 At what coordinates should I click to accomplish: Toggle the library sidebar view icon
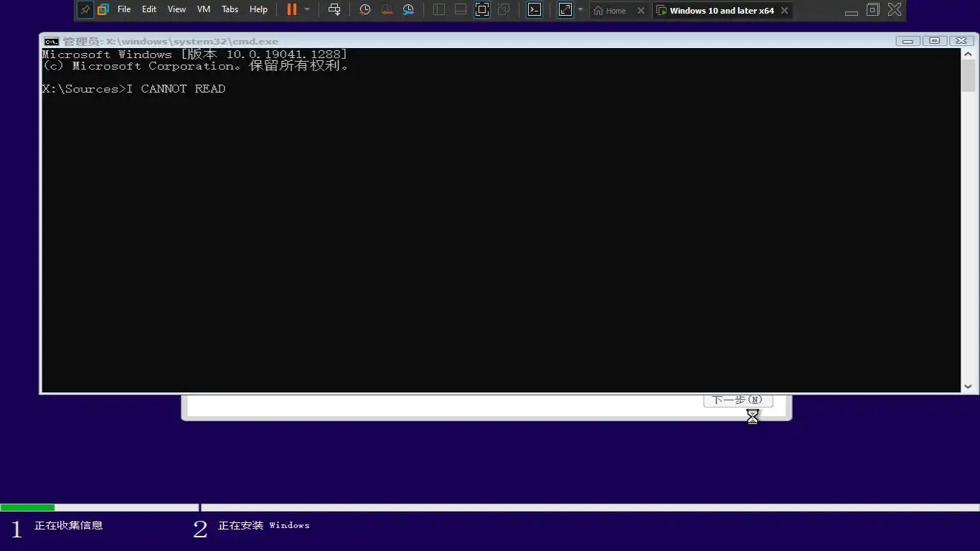(439, 10)
